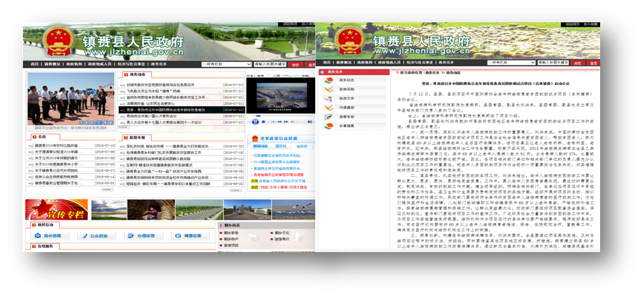The width and height of the screenshot is (644, 296).
Task: Click the flying cranes thumbnail image
Action: pyautogui.click(x=293, y=209)
